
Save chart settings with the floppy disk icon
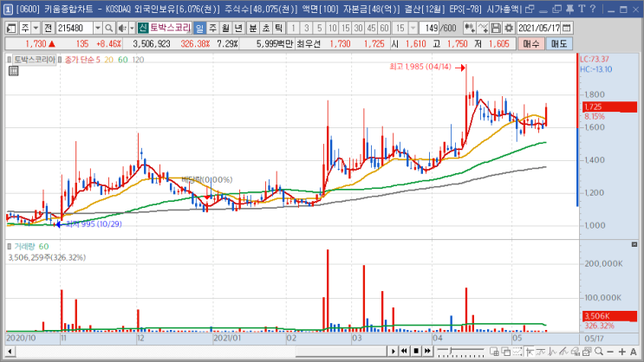[496, 28]
